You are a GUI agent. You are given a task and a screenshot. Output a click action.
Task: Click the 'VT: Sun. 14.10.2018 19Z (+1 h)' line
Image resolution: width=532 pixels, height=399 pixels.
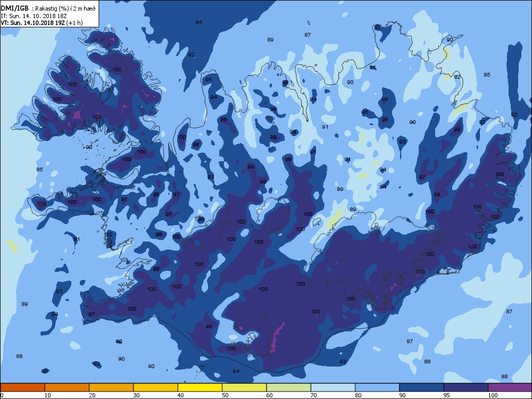(x=41, y=23)
